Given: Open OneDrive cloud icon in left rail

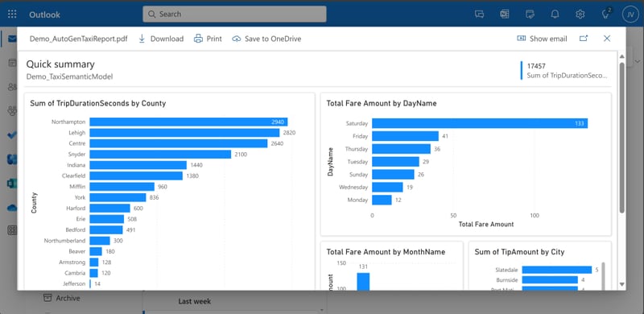Looking at the screenshot, I should coord(12,208).
